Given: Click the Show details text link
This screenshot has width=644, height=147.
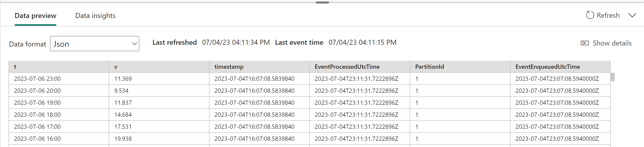Looking at the screenshot, I should coord(612,43).
